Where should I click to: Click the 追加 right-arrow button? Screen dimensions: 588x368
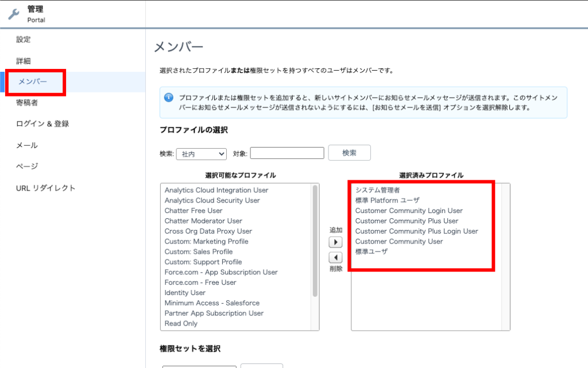pyautogui.click(x=335, y=242)
